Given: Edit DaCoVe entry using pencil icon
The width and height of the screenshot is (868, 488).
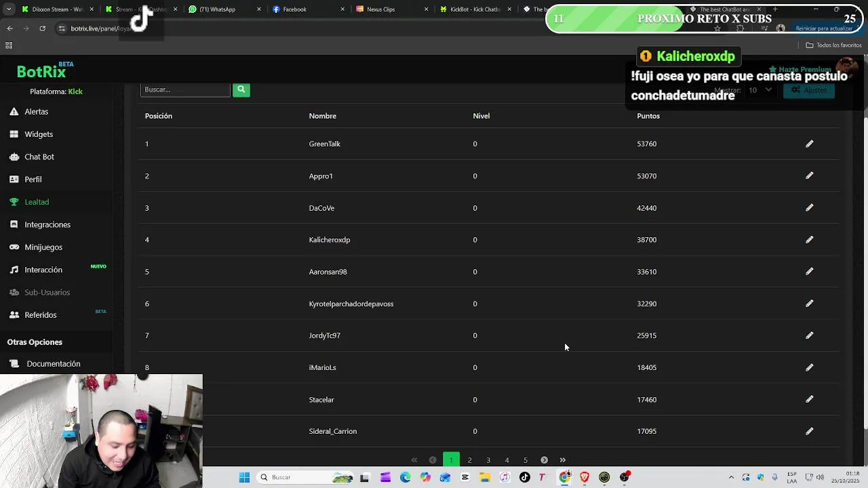Looking at the screenshot, I should pyautogui.click(x=809, y=207).
